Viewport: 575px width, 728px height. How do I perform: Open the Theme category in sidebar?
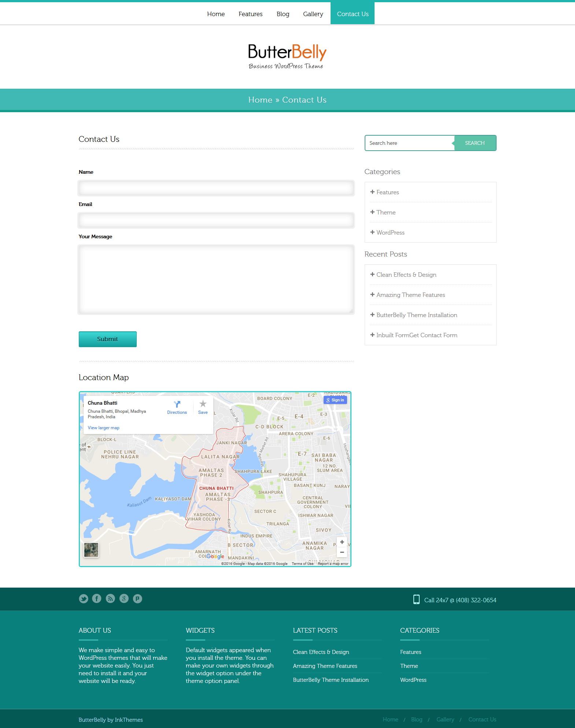[386, 212]
